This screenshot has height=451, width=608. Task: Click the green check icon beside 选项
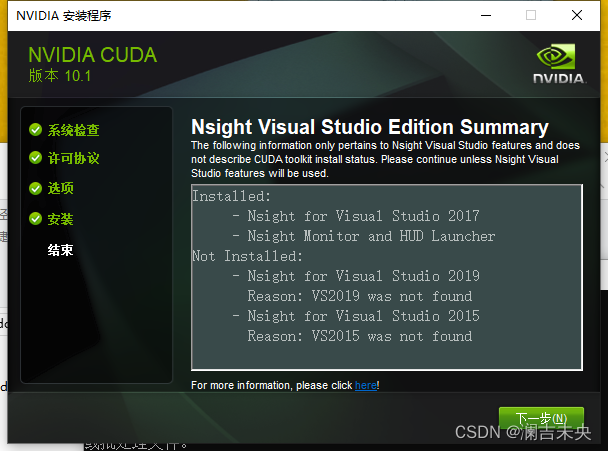click(x=35, y=188)
